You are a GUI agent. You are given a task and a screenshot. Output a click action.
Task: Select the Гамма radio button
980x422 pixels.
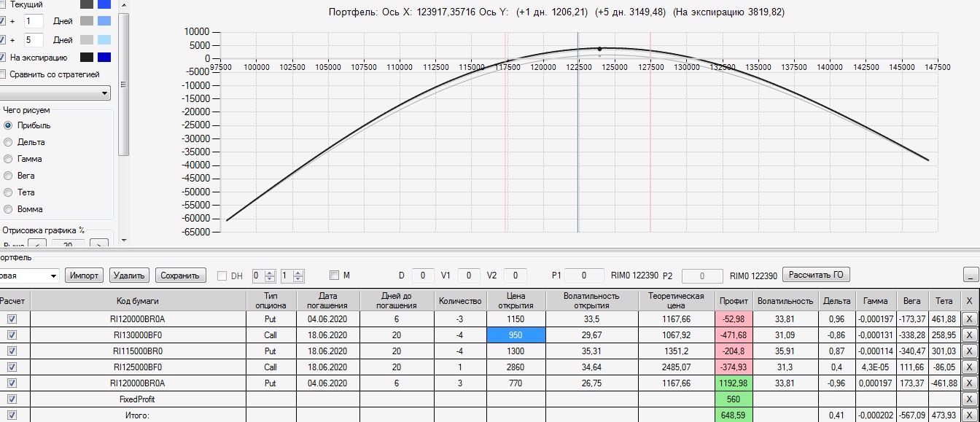click(9, 159)
